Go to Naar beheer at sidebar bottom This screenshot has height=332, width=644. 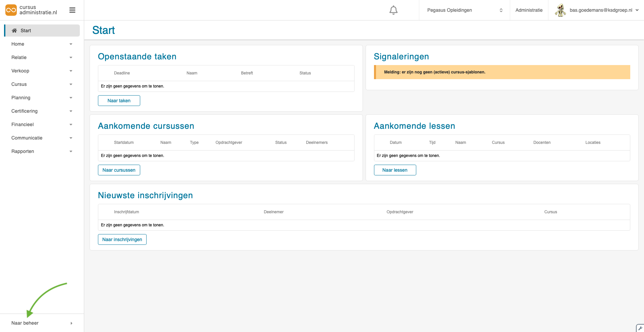point(42,323)
